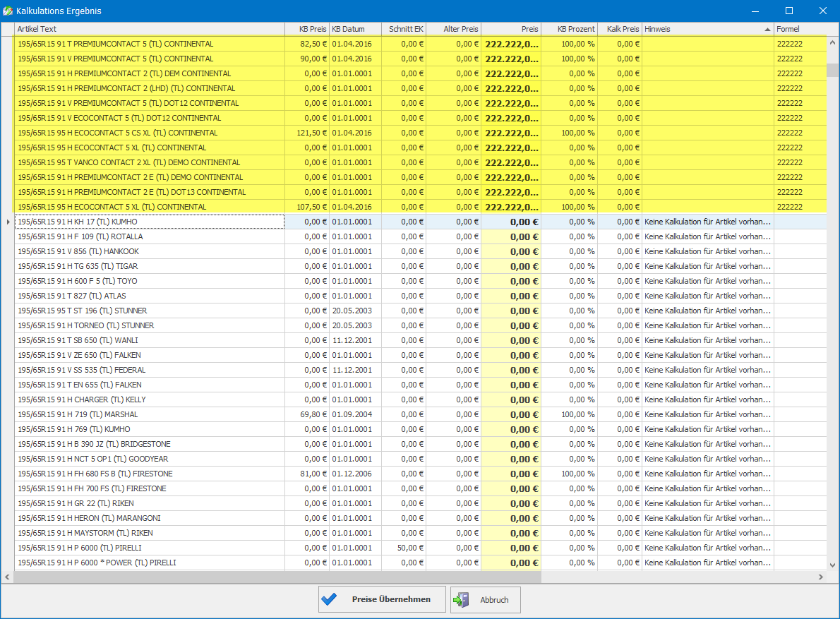Sort by Artikel Text column header
Viewport: 840px width, 619px height.
click(150, 29)
